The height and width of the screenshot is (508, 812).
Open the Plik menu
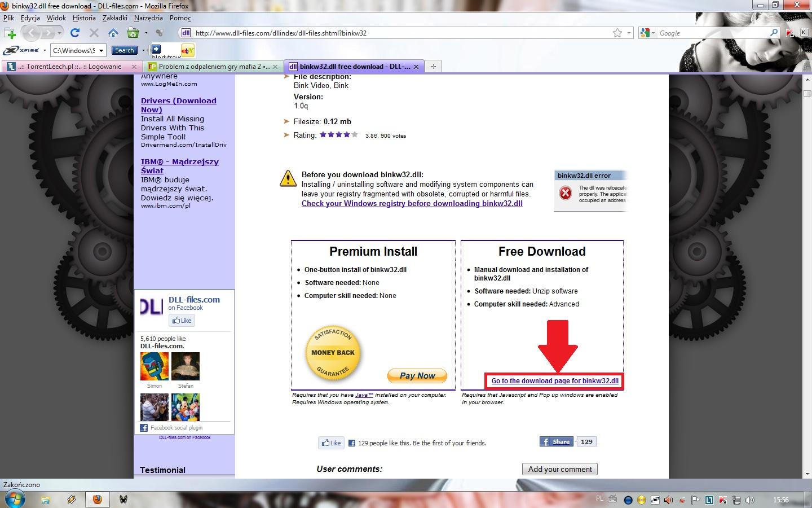point(8,18)
